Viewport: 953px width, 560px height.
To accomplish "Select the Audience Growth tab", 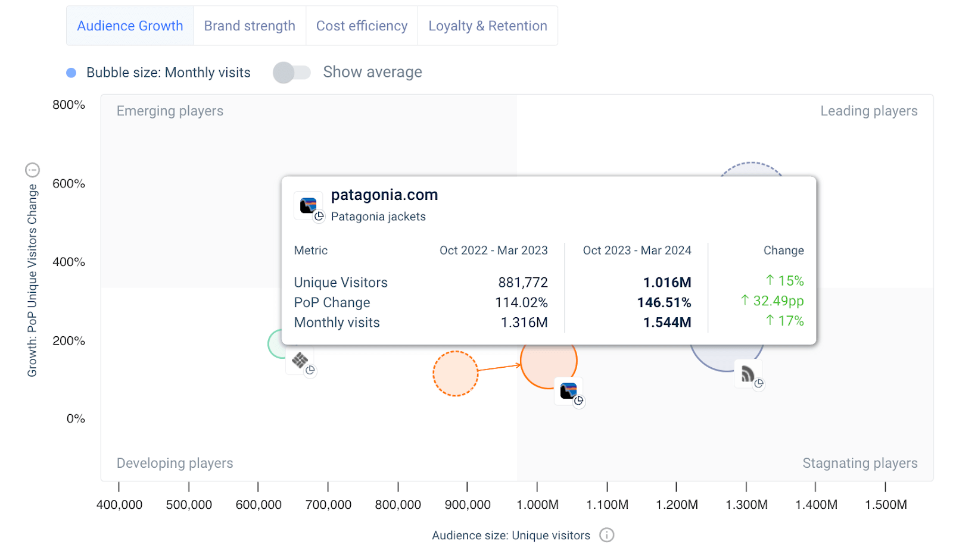I will [x=130, y=26].
